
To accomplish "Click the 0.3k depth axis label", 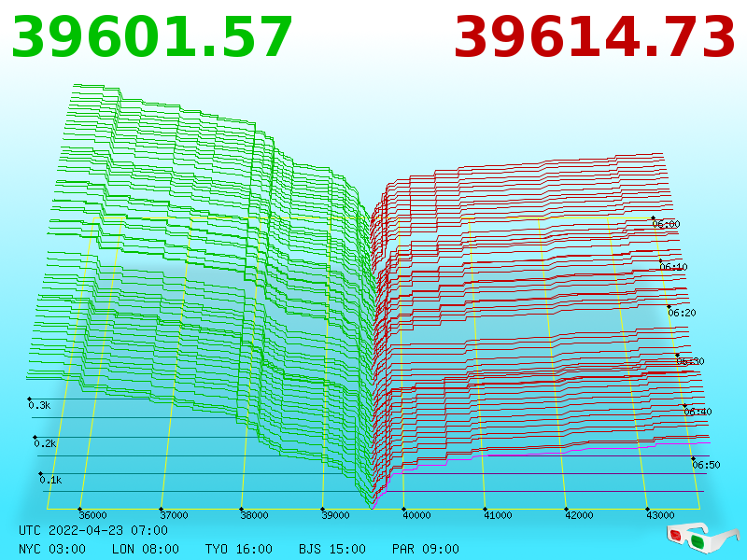I will (x=39, y=406).
